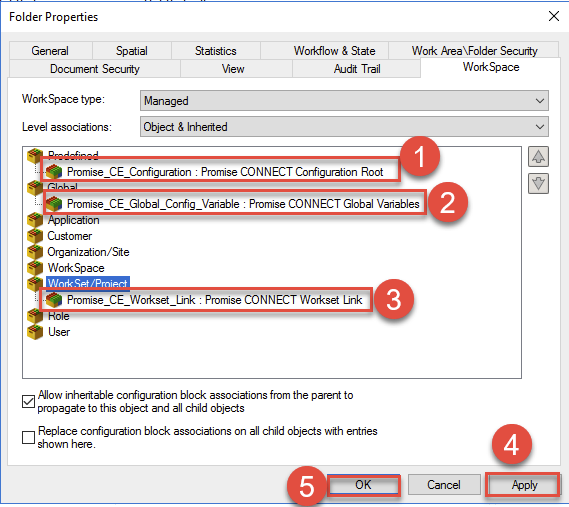Click the Global level cube icon
The height and width of the screenshot is (507, 569).
35,187
